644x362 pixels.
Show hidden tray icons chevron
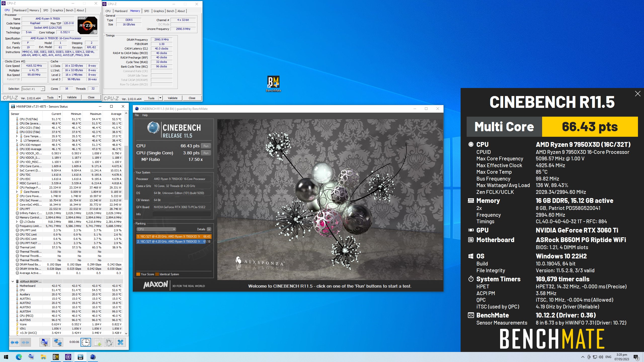click(x=583, y=357)
